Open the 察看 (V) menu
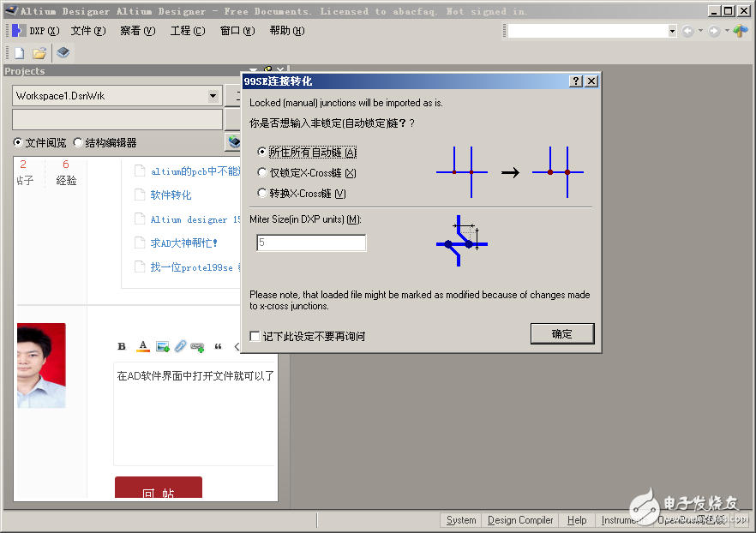756x533 pixels. tap(138, 31)
